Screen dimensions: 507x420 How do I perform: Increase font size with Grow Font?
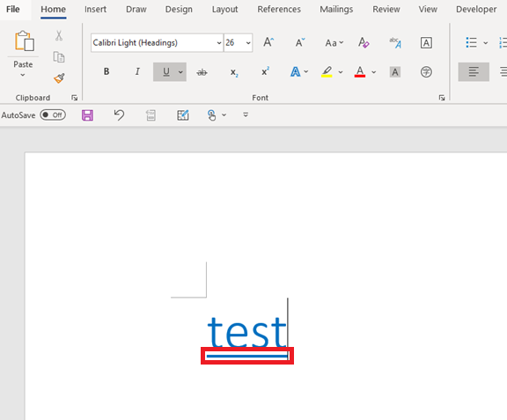(x=268, y=42)
